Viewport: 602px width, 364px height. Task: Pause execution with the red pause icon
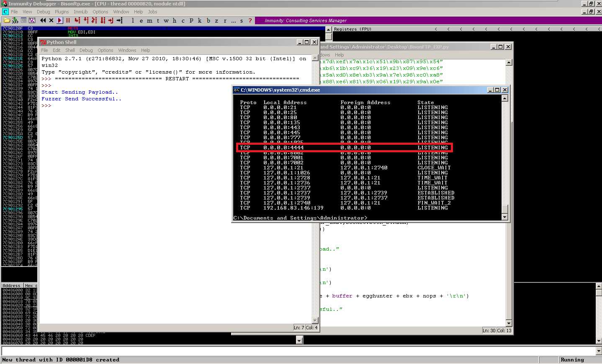(68, 20)
